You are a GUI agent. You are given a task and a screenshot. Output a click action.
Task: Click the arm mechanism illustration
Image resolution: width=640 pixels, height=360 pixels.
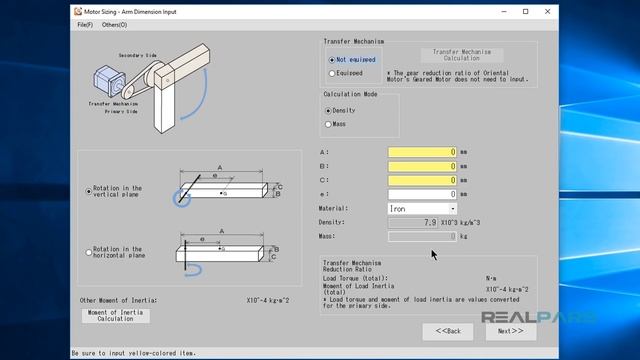(150, 88)
